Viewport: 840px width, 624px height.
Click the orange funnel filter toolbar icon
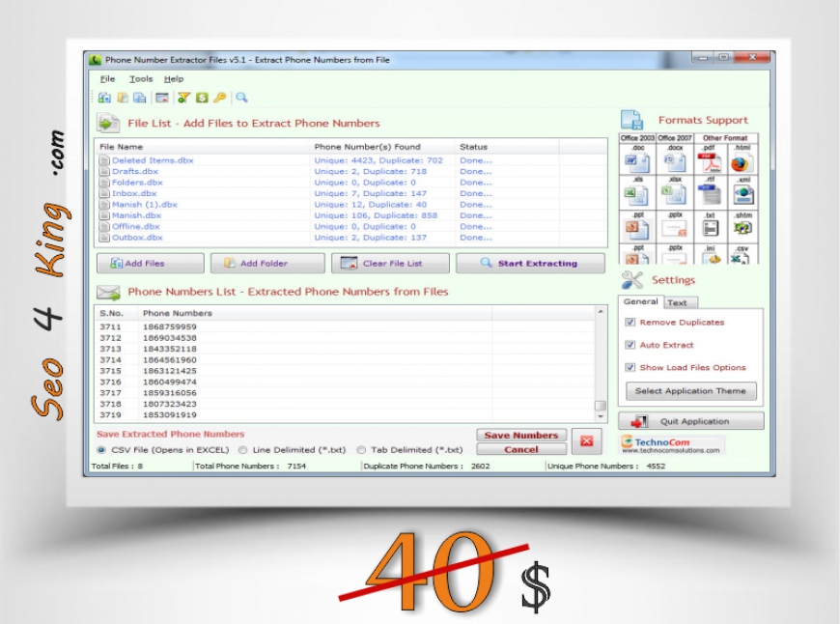pyautogui.click(x=183, y=98)
